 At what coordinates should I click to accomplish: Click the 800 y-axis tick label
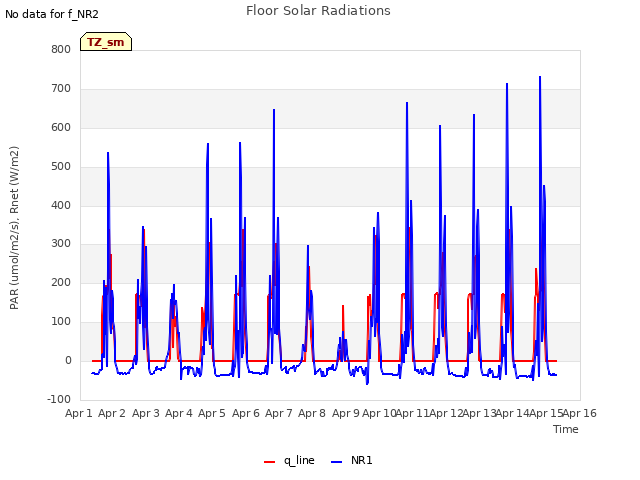click(x=61, y=50)
